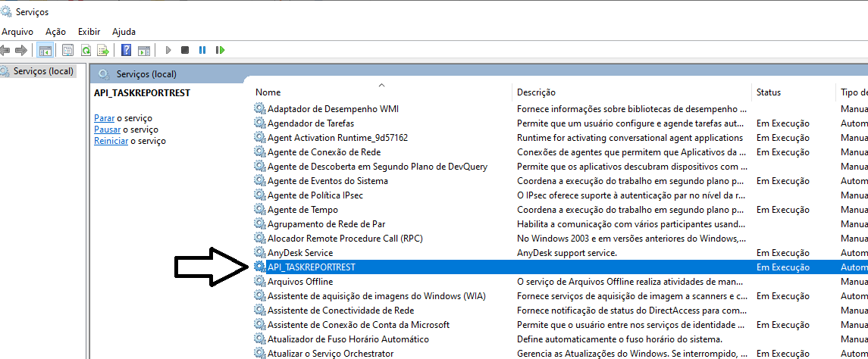The height and width of the screenshot is (359, 868).
Task: Click the gear icon of Atualizar o Serviço Orchestrator
Action: click(259, 353)
